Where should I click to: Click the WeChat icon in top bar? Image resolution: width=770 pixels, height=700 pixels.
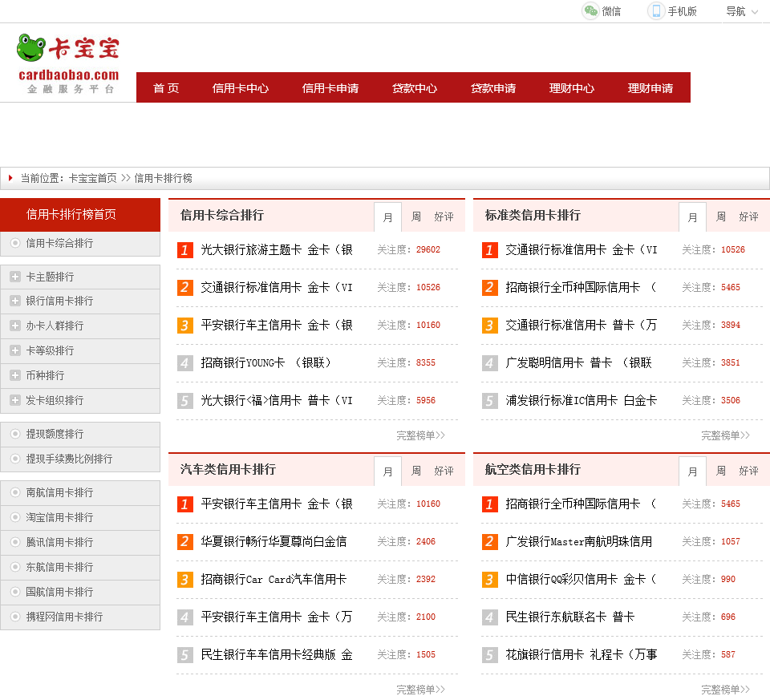pyautogui.click(x=590, y=10)
